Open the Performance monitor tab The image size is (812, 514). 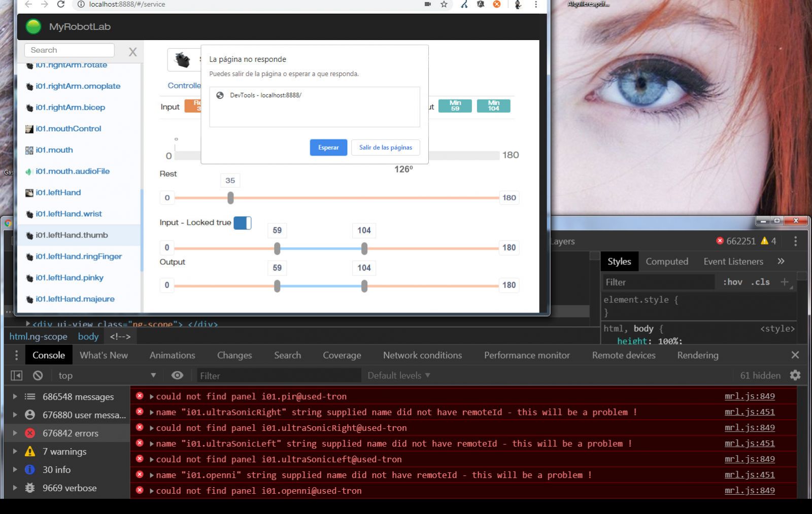click(527, 355)
